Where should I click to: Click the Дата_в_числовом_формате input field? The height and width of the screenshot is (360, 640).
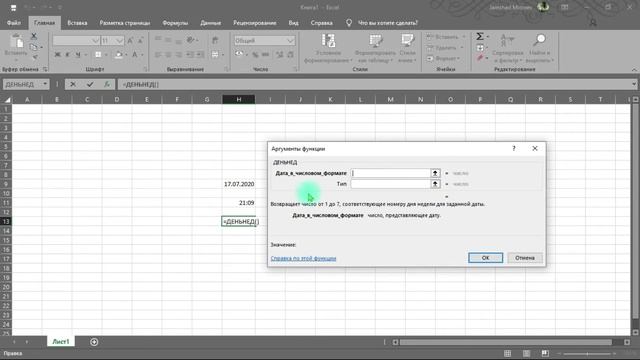pos(391,173)
